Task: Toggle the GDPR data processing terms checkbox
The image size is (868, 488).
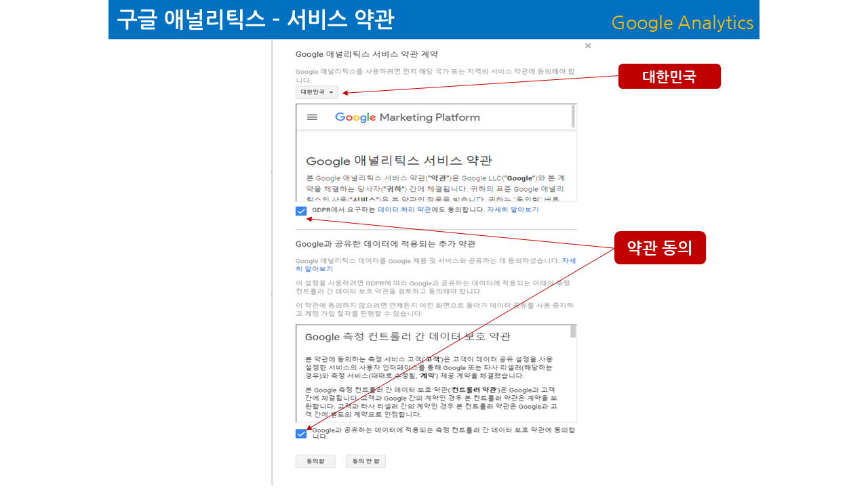Action: point(301,211)
